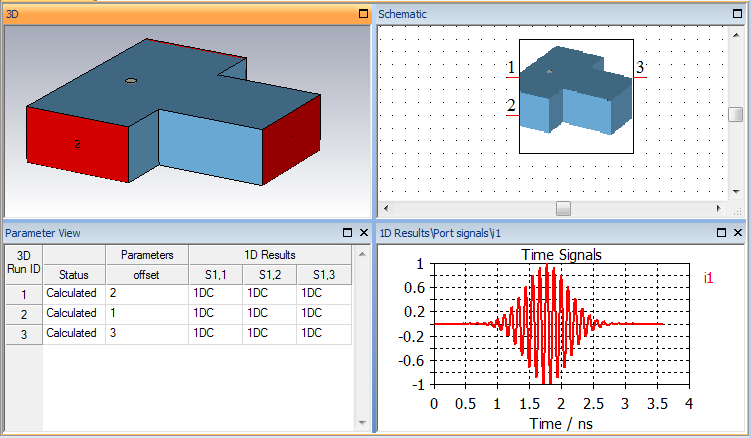Click port pin 2 on schematic block
The width and height of the screenshot is (751, 438).
pyautogui.click(x=512, y=115)
